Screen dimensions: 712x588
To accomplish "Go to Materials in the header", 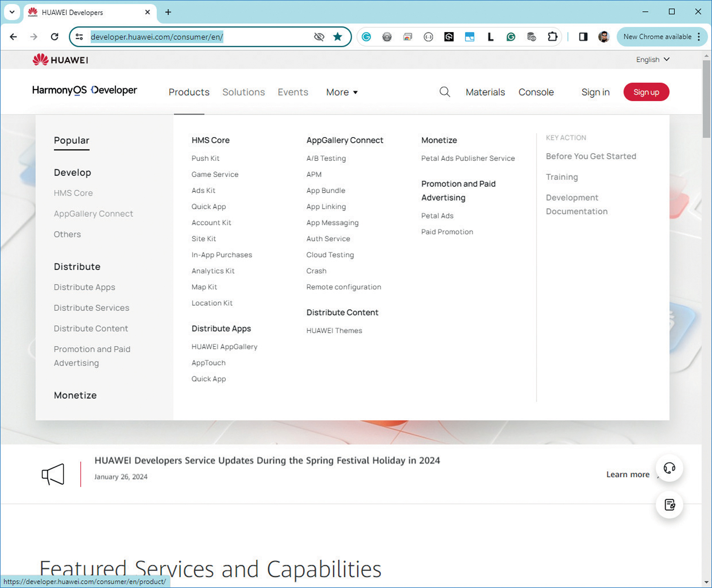I will 485,92.
